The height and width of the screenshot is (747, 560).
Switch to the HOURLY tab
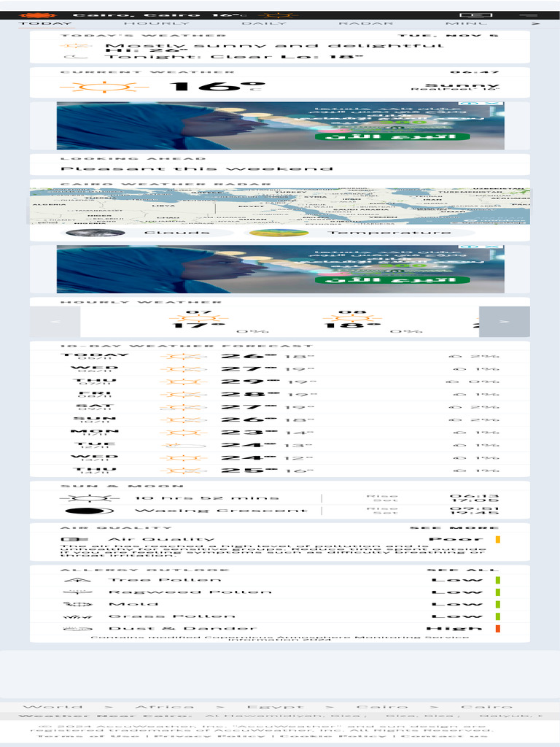(x=157, y=23)
